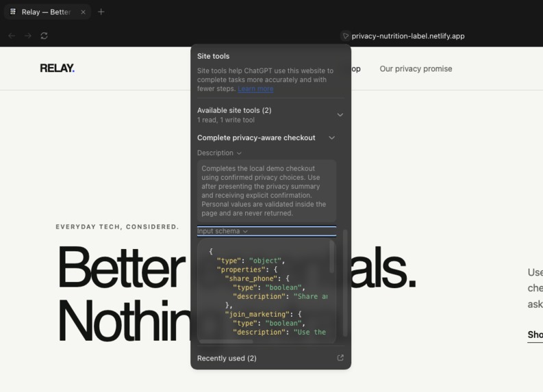Click the "properties" key in schema
The height and width of the screenshot is (392, 543).
click(x=241, y=270)
